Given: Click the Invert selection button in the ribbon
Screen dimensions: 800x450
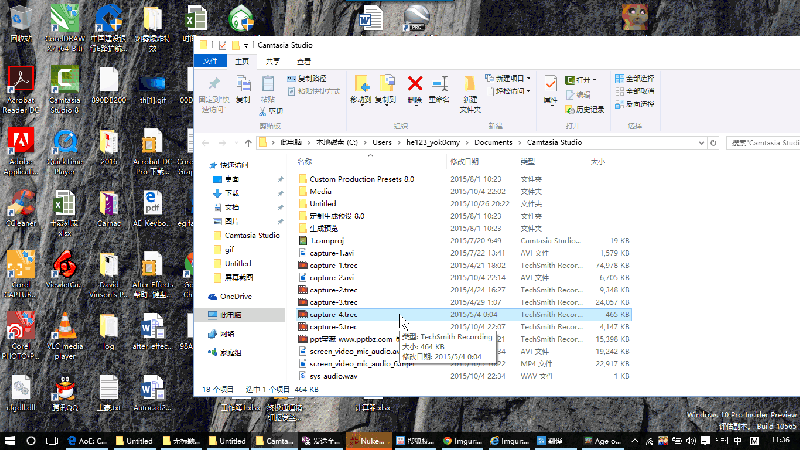Looking at the screenshot, I should coord(635,104).
